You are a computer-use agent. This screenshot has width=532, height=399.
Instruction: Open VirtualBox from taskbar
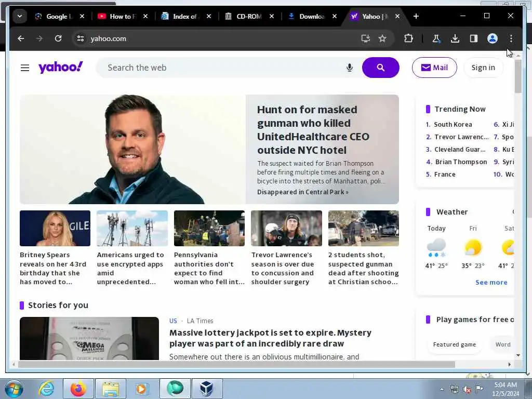point(207,389)
